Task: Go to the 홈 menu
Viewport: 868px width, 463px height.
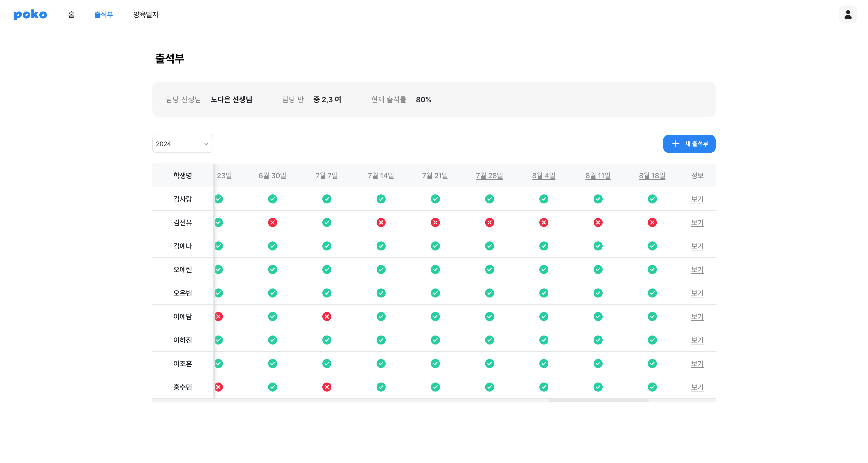Action: tap(71, 14)
